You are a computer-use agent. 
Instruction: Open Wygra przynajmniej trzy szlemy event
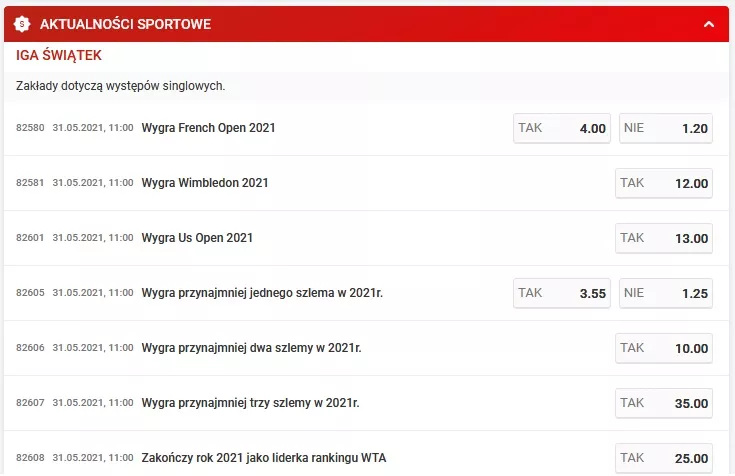pyautogui.click(x=250, y=403)
